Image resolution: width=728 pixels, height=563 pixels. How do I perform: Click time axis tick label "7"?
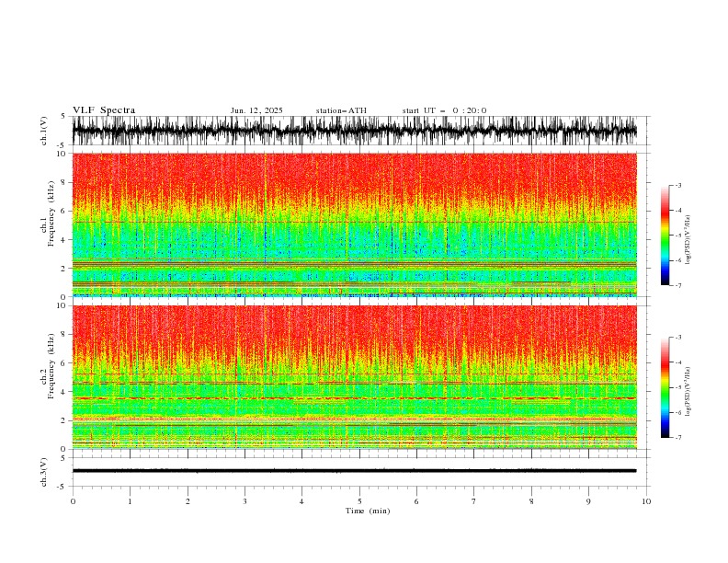click(474, 501)
